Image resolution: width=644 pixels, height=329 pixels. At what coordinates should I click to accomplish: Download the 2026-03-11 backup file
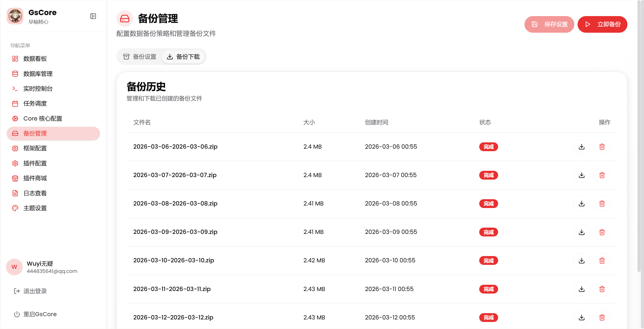coord(581,289)
